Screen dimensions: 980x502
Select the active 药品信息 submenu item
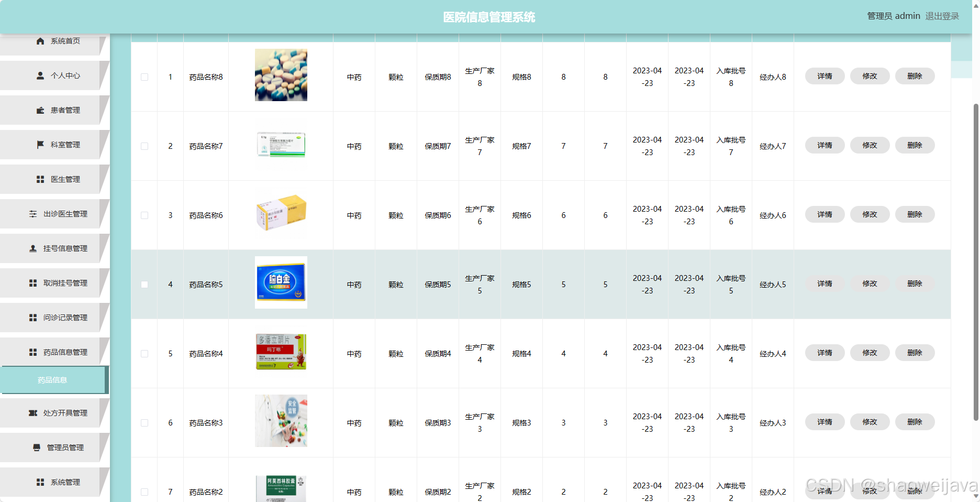point(54,380)
